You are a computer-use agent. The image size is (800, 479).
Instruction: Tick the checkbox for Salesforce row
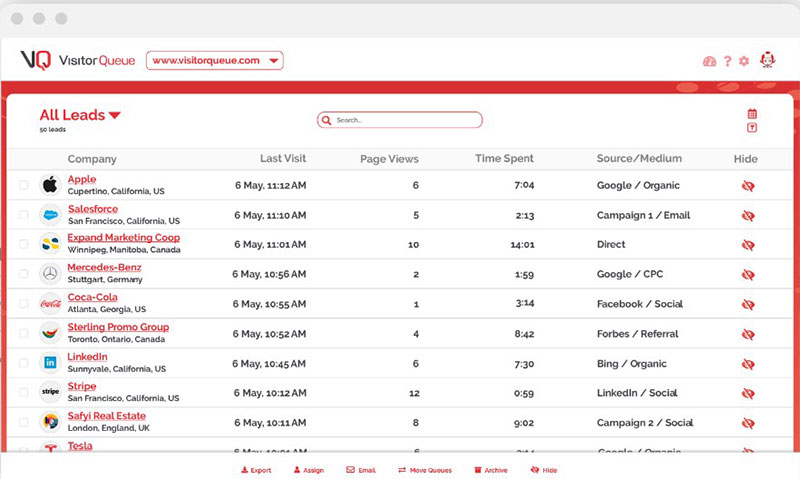[23, 215]
